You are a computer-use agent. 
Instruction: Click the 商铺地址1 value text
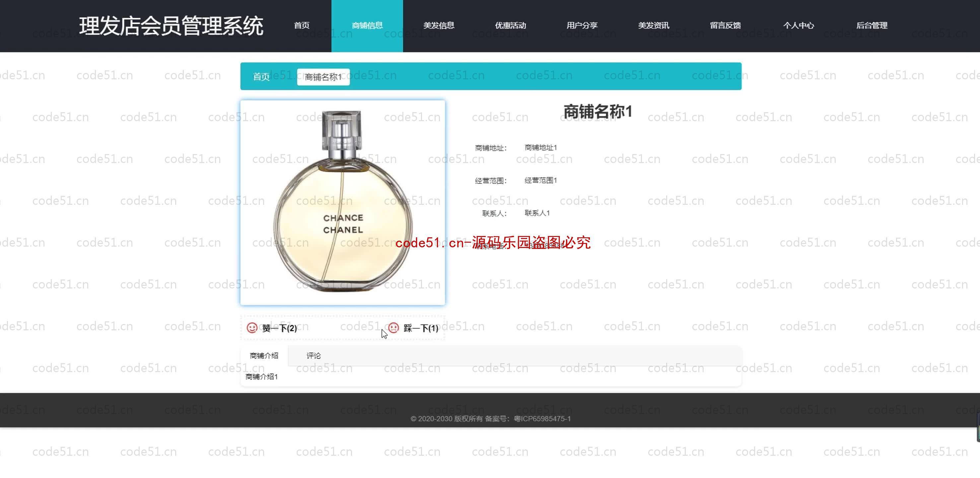[541, 148]
